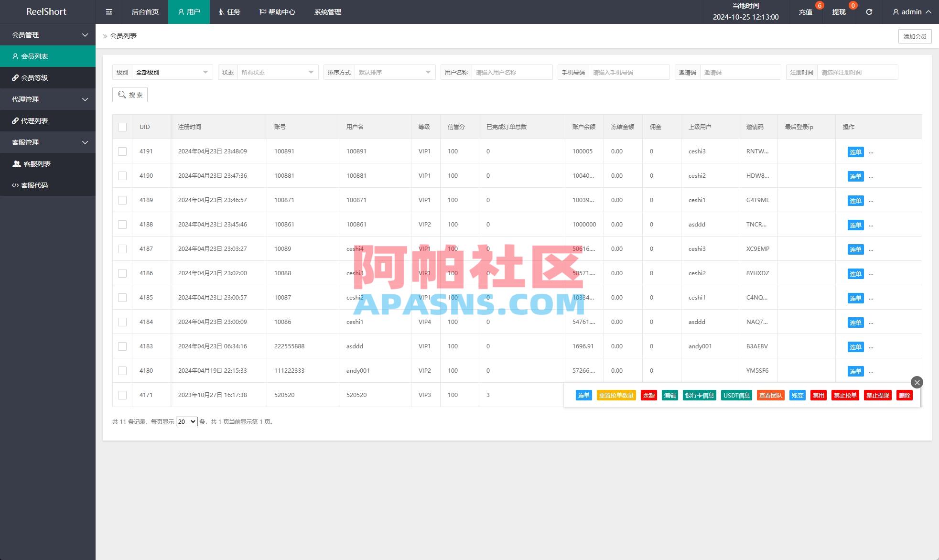Viewport: 939px width, 560px height.
Task: Open the 全部级别 level dropdown
Action: [x=172, y=72]
